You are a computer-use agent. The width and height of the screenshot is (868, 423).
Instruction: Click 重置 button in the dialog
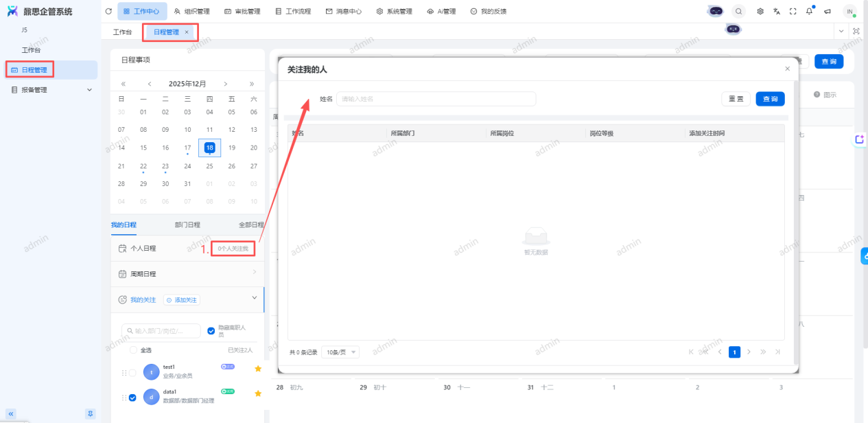tap(736, 99)
